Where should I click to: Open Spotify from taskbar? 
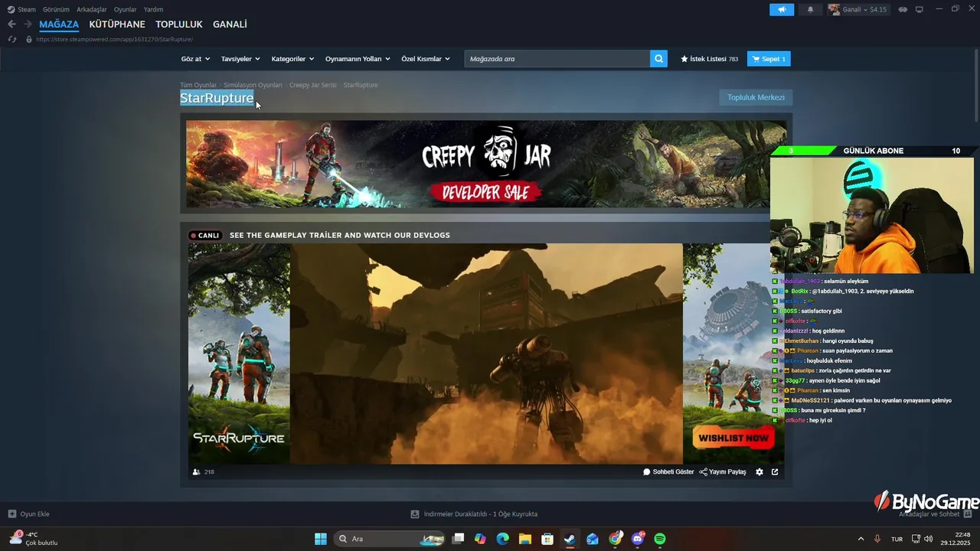(x=660, y=539)
